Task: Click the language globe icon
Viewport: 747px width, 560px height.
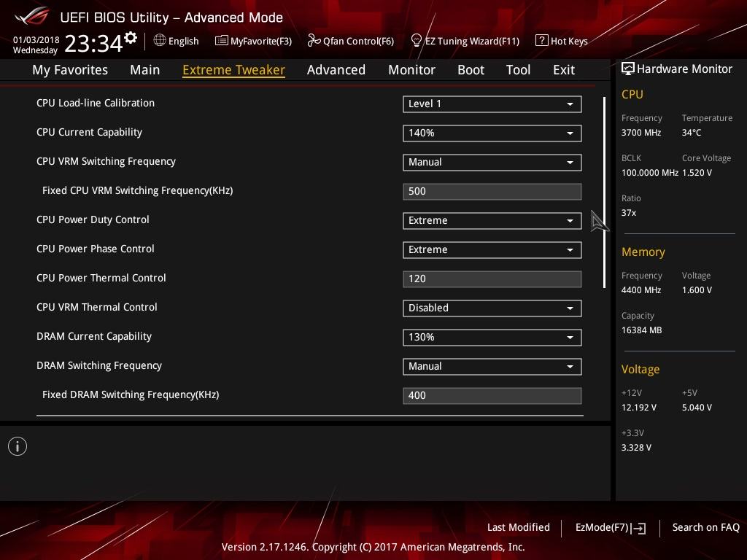Action: 160,41
